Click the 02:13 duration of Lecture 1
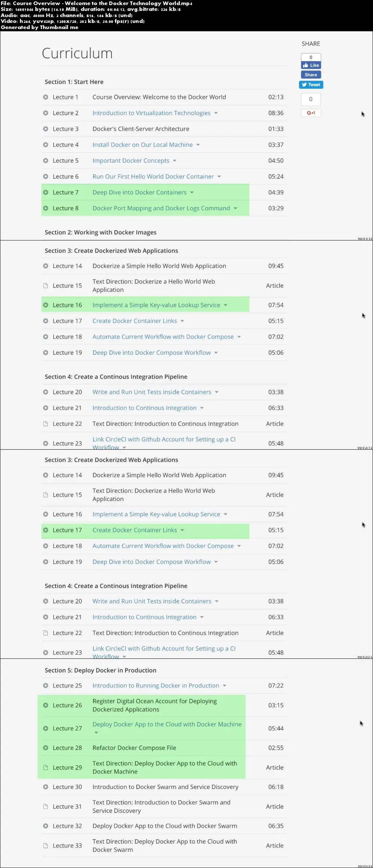Screen dimensions: 373x868 (x=276, y=97)
